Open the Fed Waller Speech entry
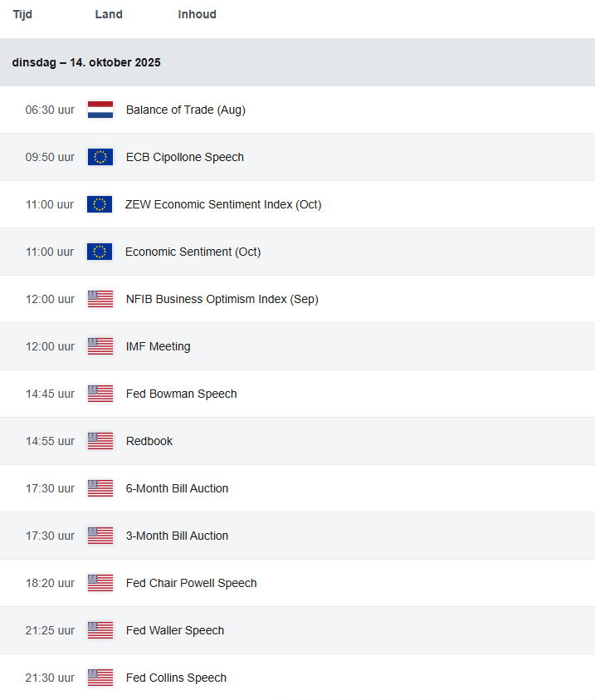This screenshot has height=700, width=595. (x=174, y=630)
